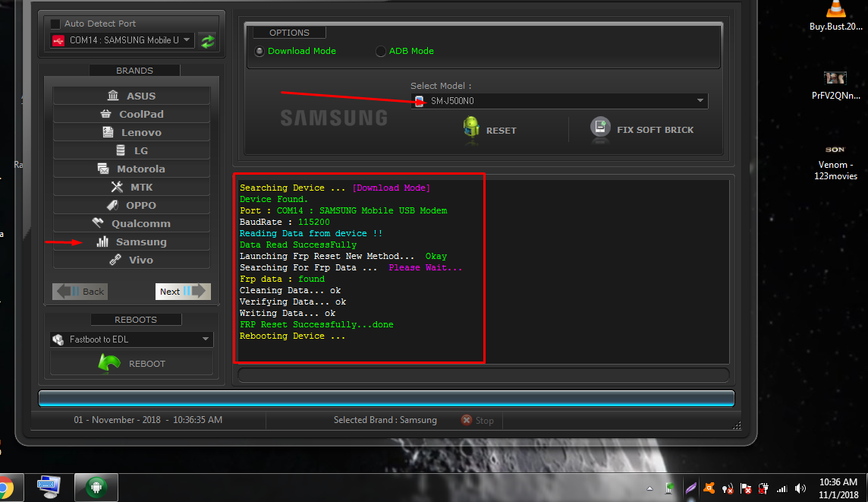Select the Download Mode radio button

[x=259, y=51]
